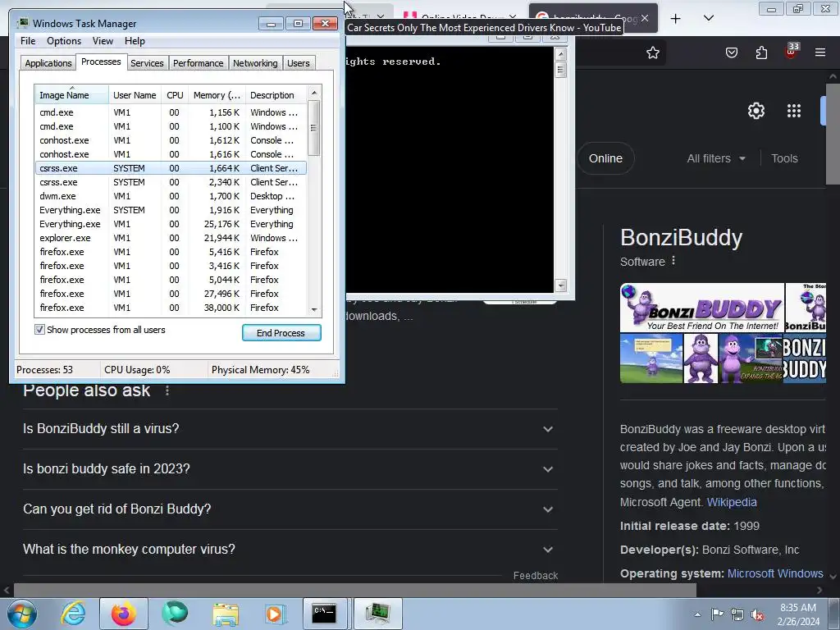Open the Bonzi Buddy banner logo image
Image resolution: width=840 pixels, height=630 pixels.
pyautogui.click(x=702, y=308)
